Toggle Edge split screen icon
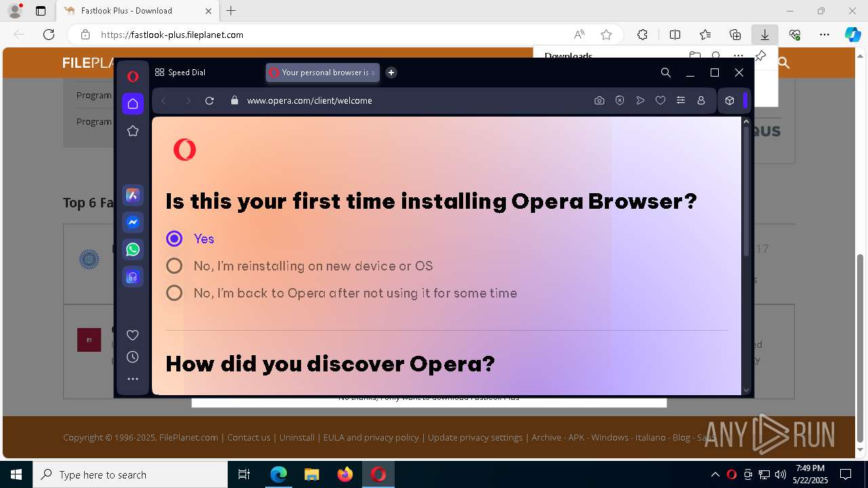Screen dimensions: 868x488 675,35
